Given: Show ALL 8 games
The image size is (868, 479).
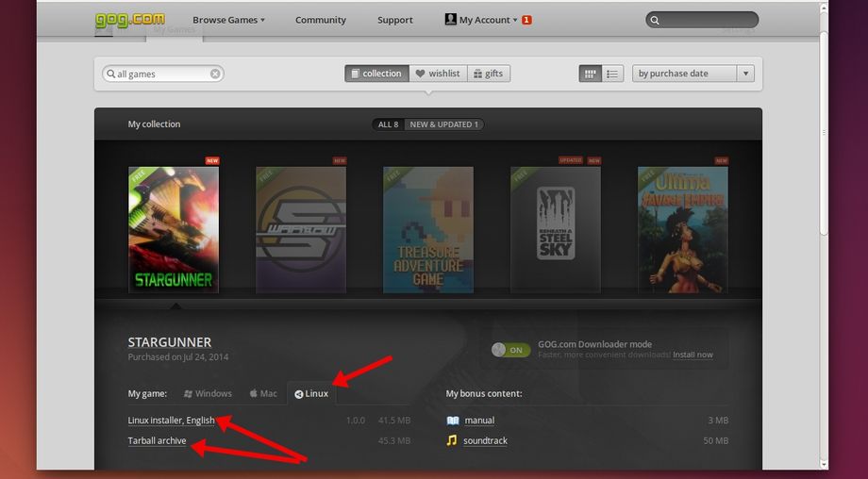Looking at the screenshot, I should (x=388, y=124).
